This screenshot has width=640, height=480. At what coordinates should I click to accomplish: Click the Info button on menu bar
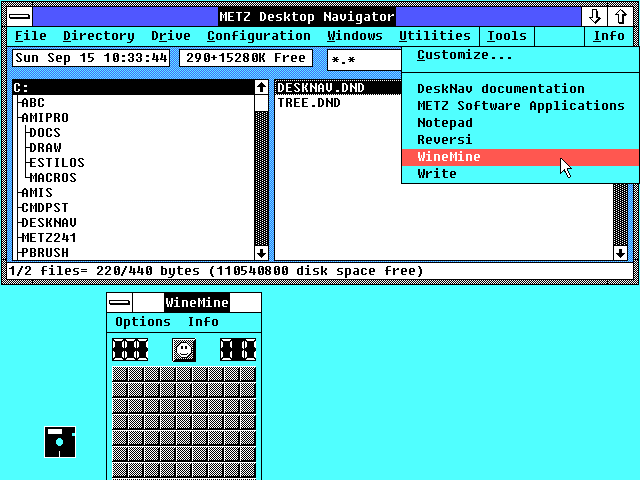609,36
